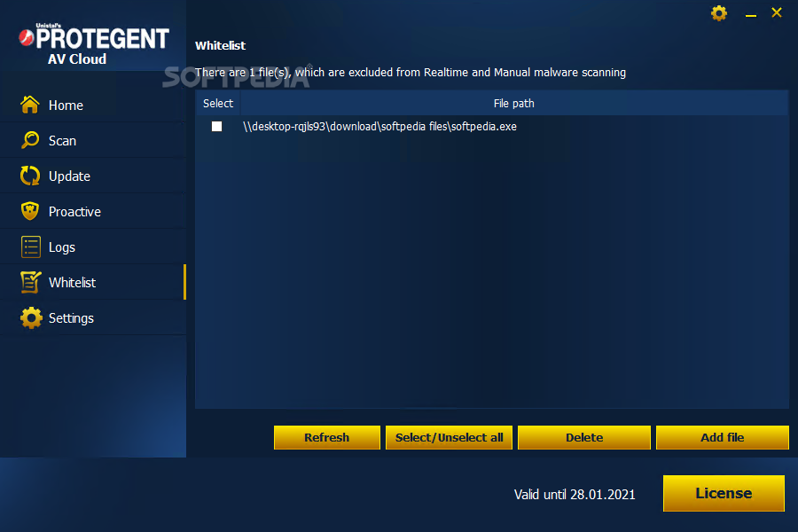Viewport: 798px width, 532px height.
Task: Open the Scan section label
Action: coord(62,141)
